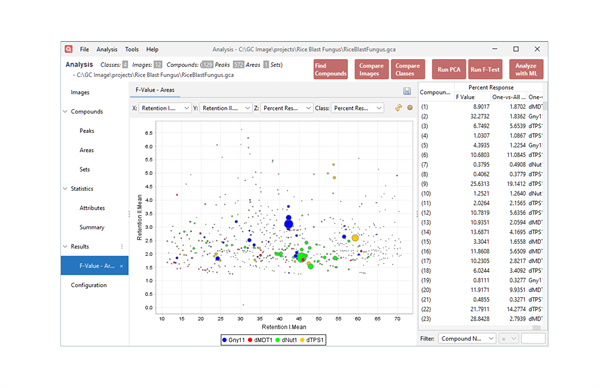This screenshot has width=600, height=388.
Task: Open the Z axis Percent Response dropdown
Action: (287, 108)
